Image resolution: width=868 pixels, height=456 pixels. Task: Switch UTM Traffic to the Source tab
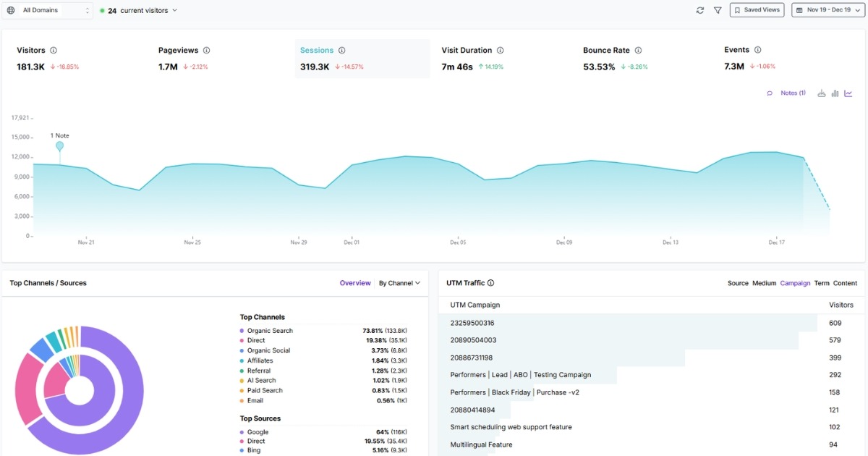click(x=738, y=283)
